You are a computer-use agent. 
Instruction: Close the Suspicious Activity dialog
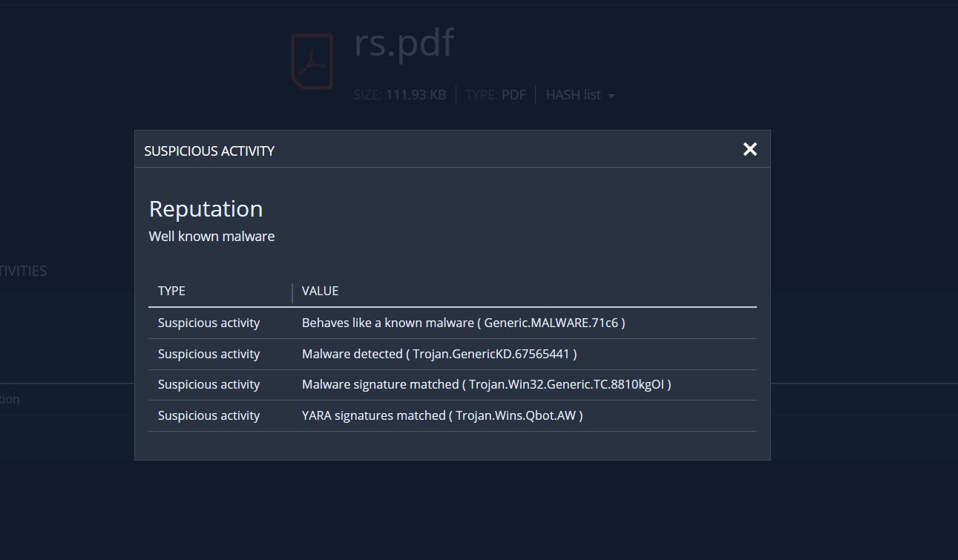point(749,149)
